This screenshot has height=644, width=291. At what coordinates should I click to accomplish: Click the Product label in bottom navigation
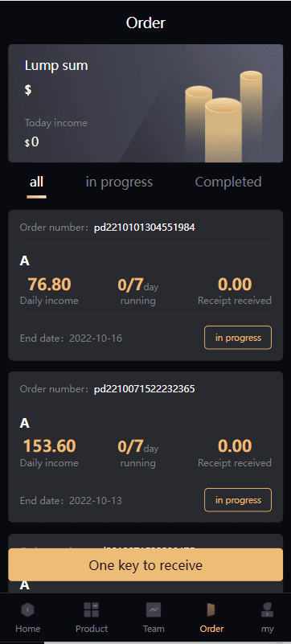tap(92, 629)
